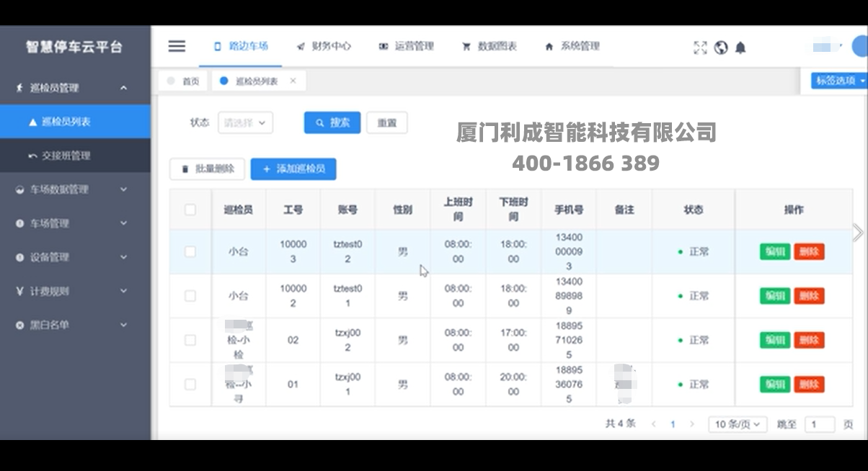The width and height of the screenshot is (868, 471).
Task: Open the 标签选项 dropdown
Action: tap(838, 81)
